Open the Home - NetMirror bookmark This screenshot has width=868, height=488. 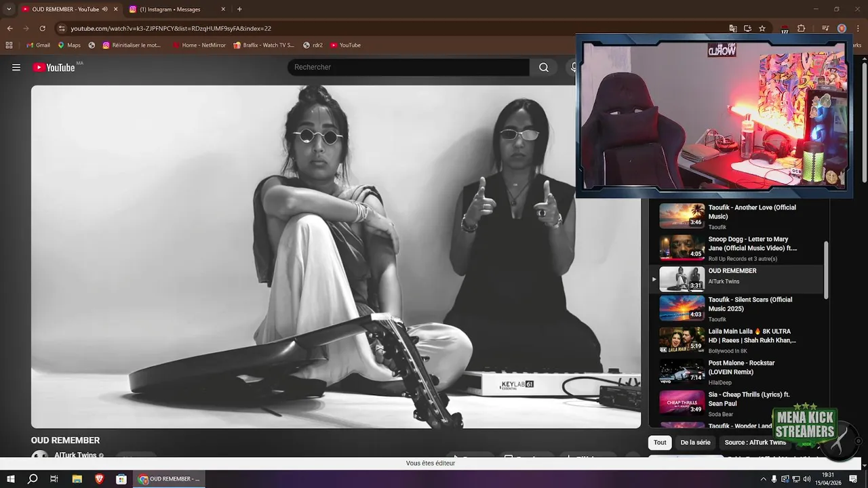(199, 45)
